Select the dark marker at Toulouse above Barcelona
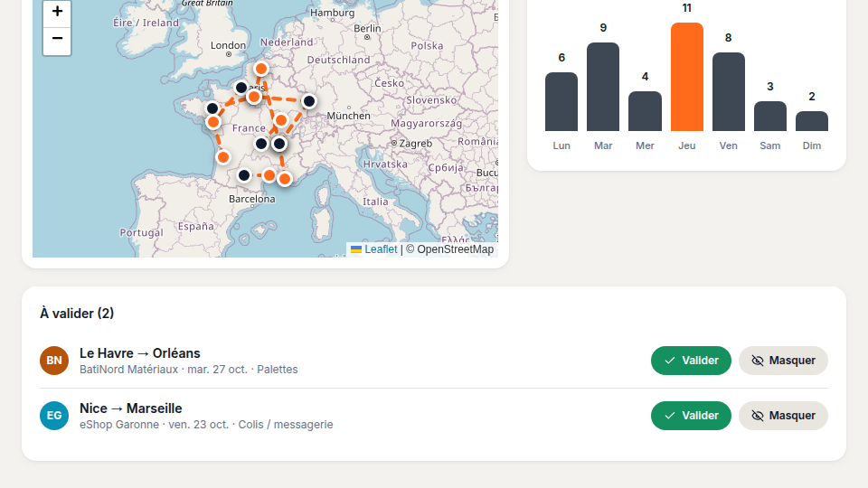Image resolution: width=868 pixels, height=488 pixels. coord(244,175)
